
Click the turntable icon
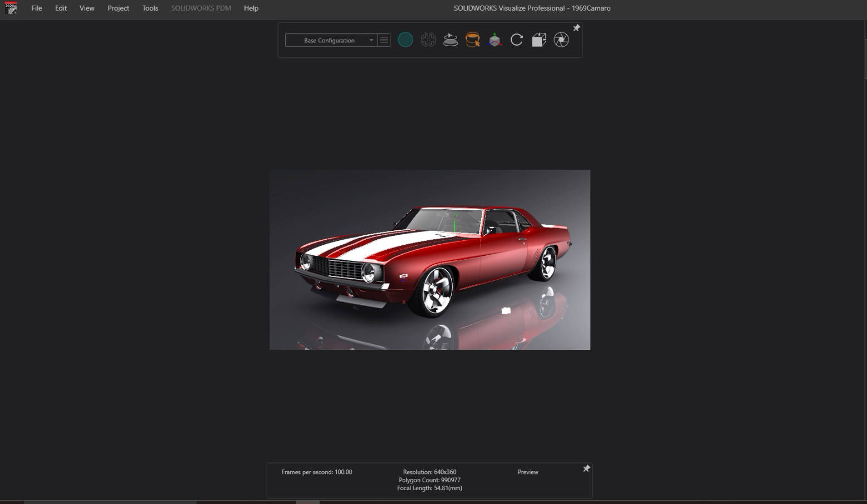(x=450, y=40)
